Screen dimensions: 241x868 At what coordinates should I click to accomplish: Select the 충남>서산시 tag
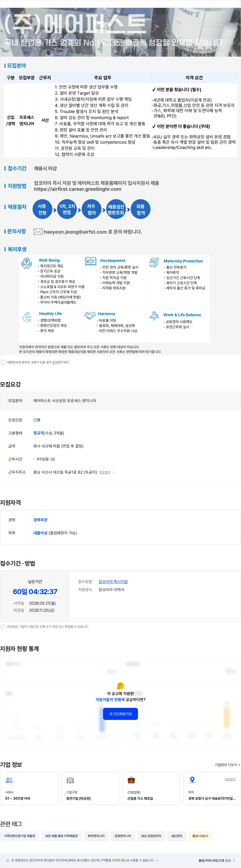click(200, 836)
